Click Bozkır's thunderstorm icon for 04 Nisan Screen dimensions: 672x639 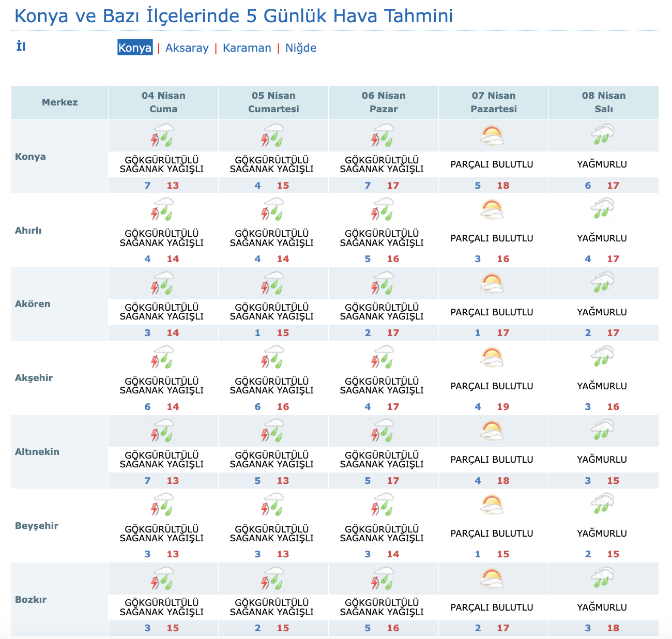pos(163,579)
